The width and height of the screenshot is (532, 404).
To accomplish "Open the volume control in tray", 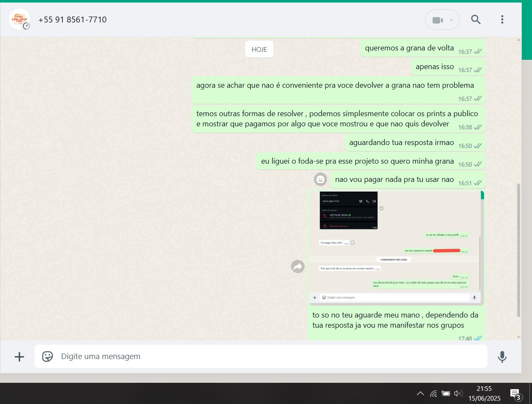I will point(458,393).
